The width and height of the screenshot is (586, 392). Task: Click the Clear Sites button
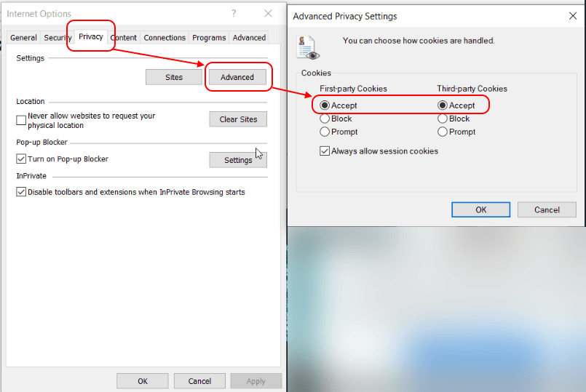point(238,119)
